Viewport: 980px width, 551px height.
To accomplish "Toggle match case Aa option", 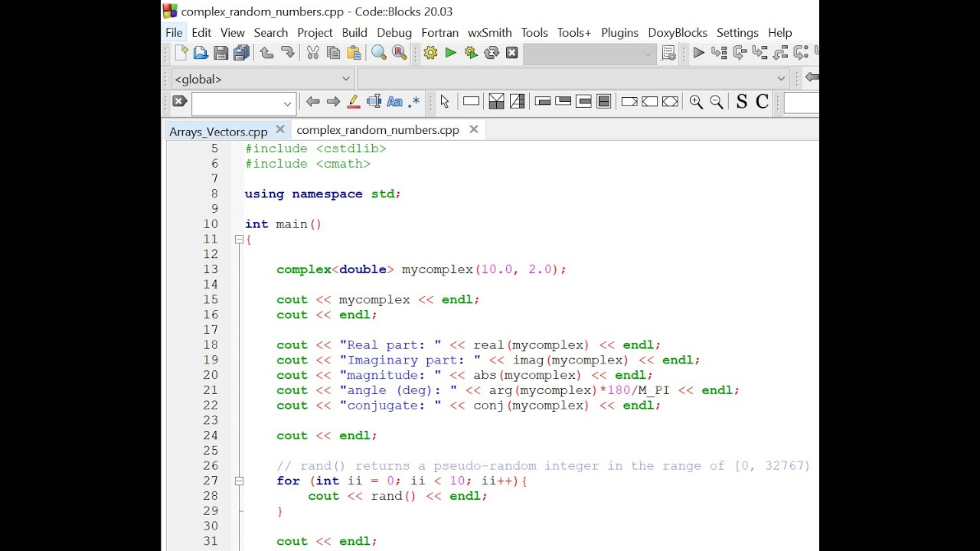I will (394, 102).
